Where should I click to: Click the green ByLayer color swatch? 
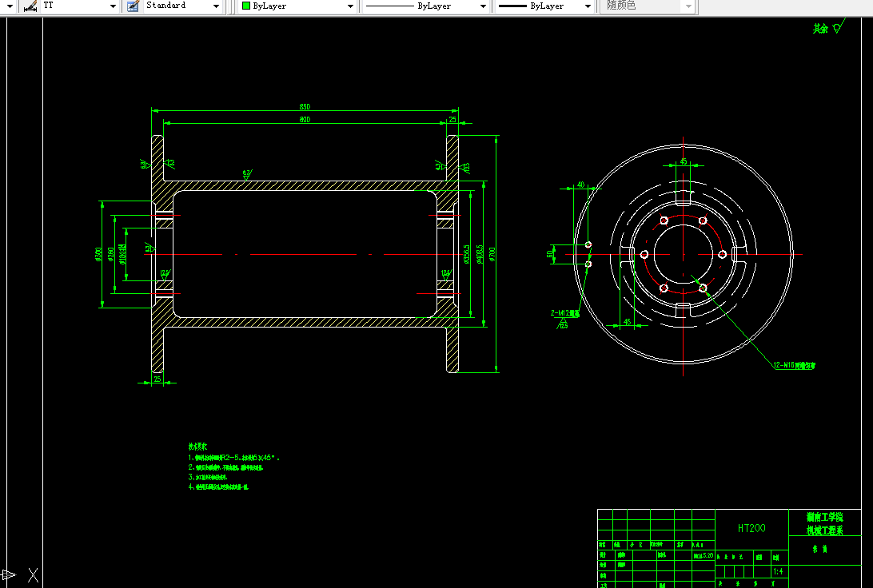(246, 6)
